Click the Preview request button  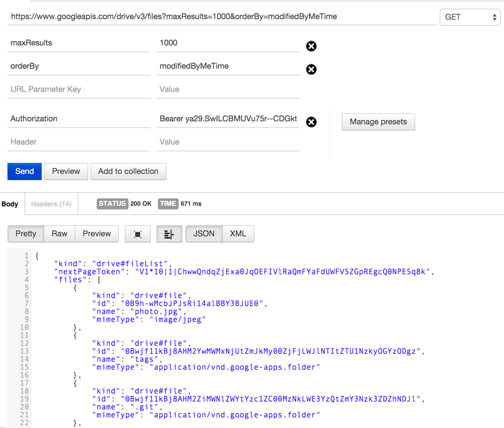pos(65,171)
